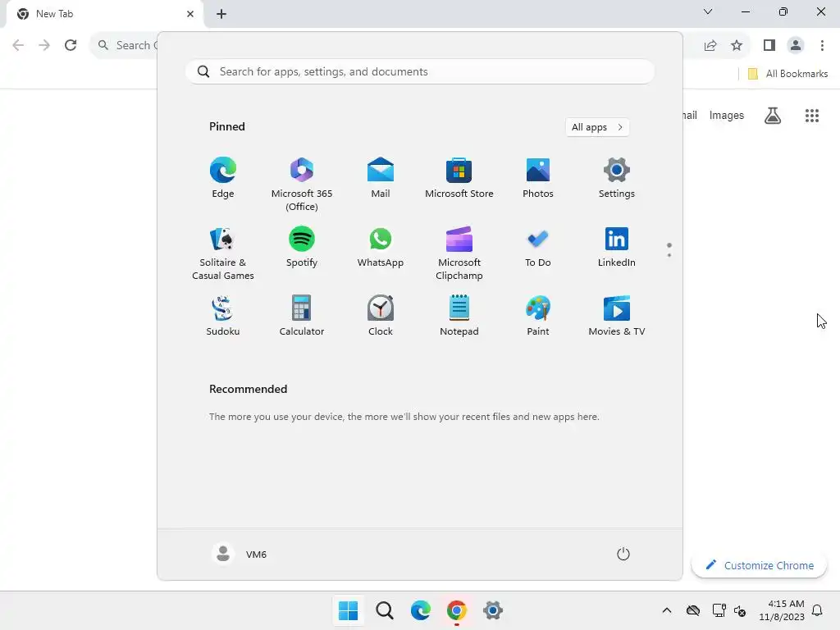Screen dimensions: 840x630
Task: Launch Solitaire & Casual Games
Action: click(223, 253)
